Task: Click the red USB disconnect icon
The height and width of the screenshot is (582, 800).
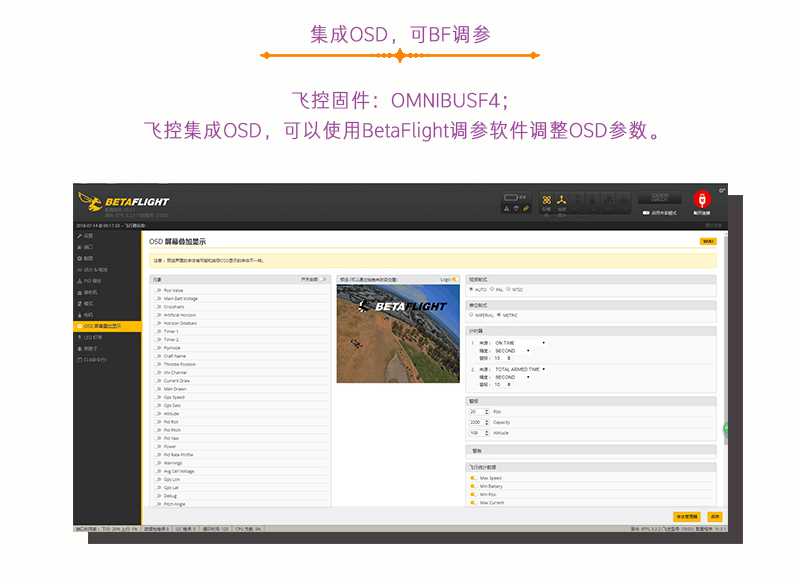Action: pyautogui.click(x=702, y=199)
